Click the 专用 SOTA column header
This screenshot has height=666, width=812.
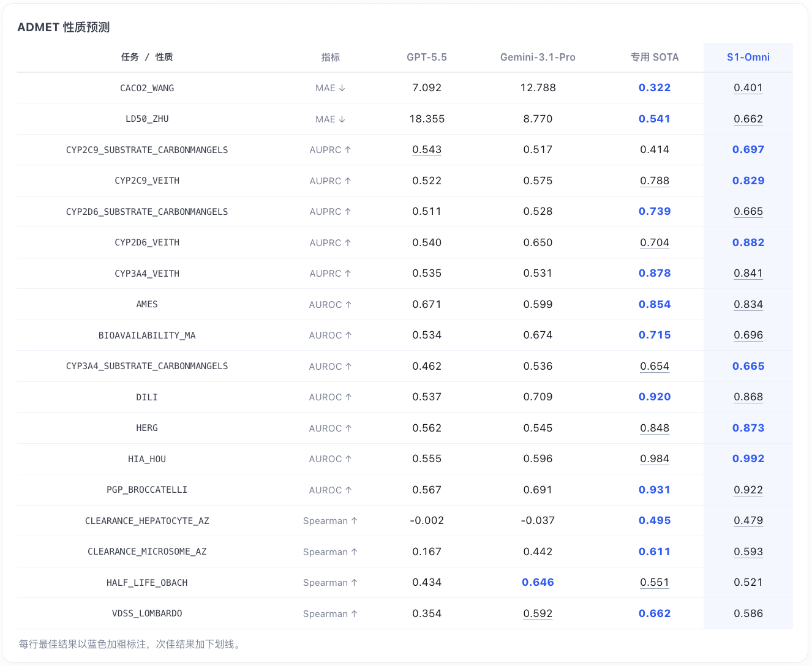[655, 57]
